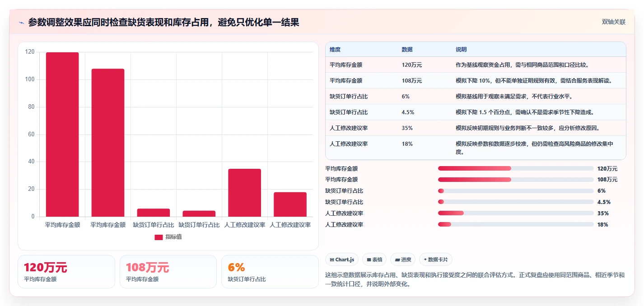Viewport: 644px width, 306px height.
Task: Click the chart bar reaching 108
Action: (108, 143)
